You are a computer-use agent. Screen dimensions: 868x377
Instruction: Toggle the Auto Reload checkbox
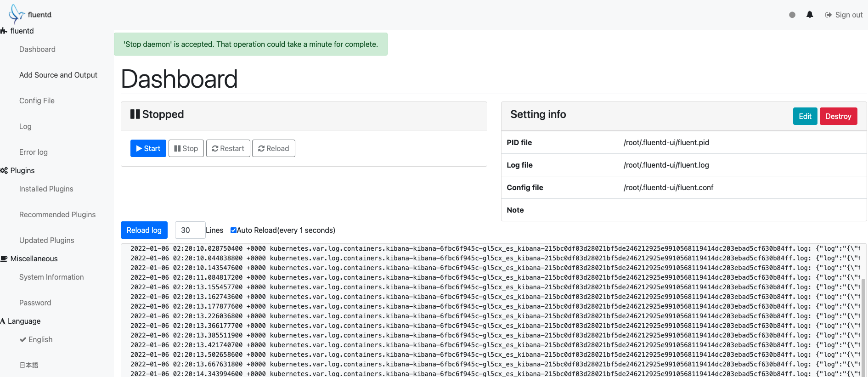(x=233, y=230)
